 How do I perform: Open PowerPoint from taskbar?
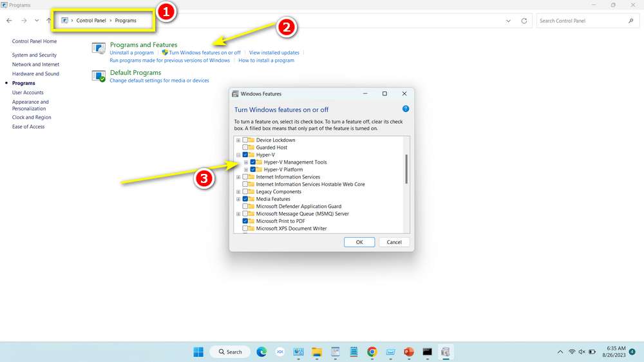point(409,352)
